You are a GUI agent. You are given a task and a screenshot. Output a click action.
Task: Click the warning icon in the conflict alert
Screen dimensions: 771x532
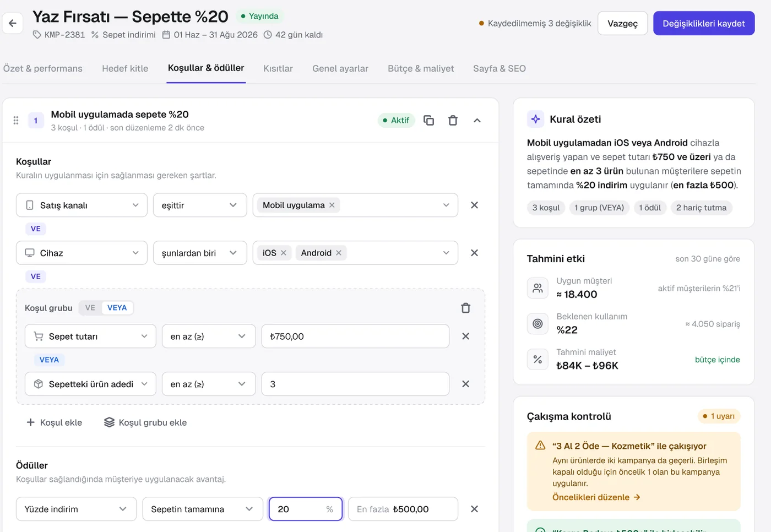point(540,446)
